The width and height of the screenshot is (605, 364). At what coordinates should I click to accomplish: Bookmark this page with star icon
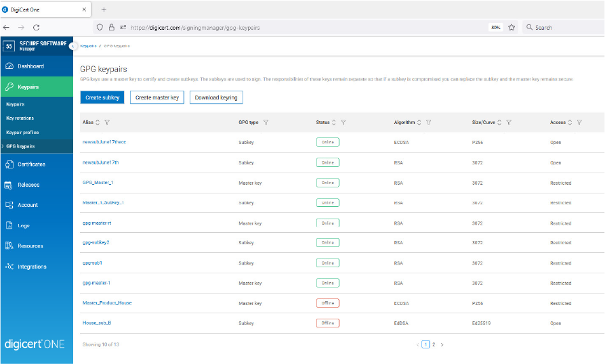[x=512, y=28]
